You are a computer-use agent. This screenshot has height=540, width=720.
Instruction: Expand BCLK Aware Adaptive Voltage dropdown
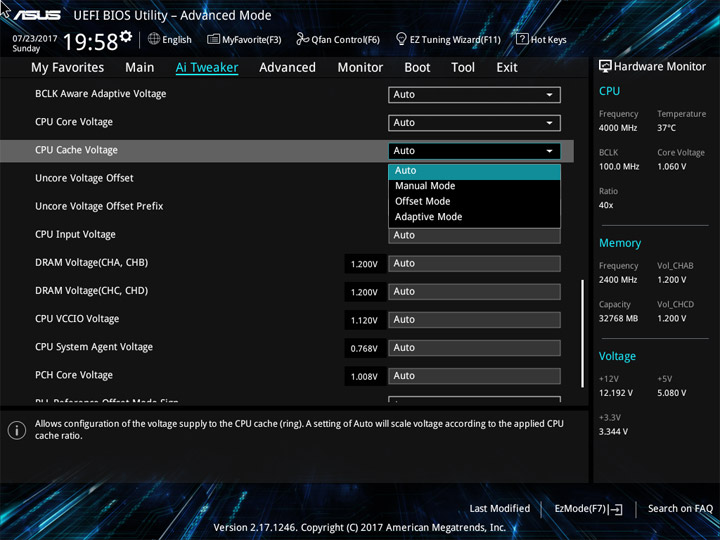pyautogui.click(x=474, y=95)
